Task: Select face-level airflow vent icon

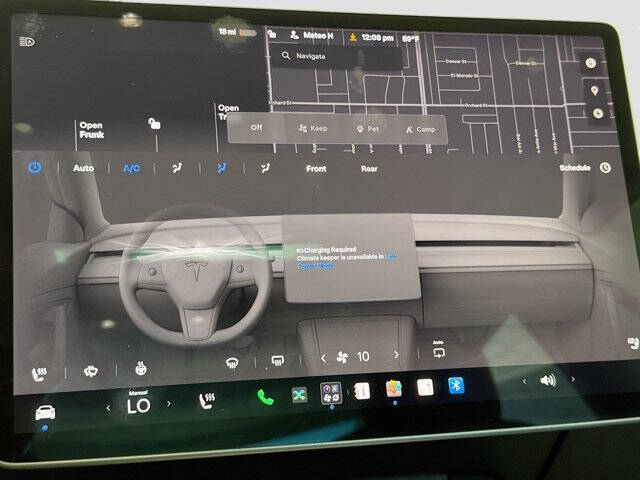Action: pyautogui.click(x=222, y=168)
